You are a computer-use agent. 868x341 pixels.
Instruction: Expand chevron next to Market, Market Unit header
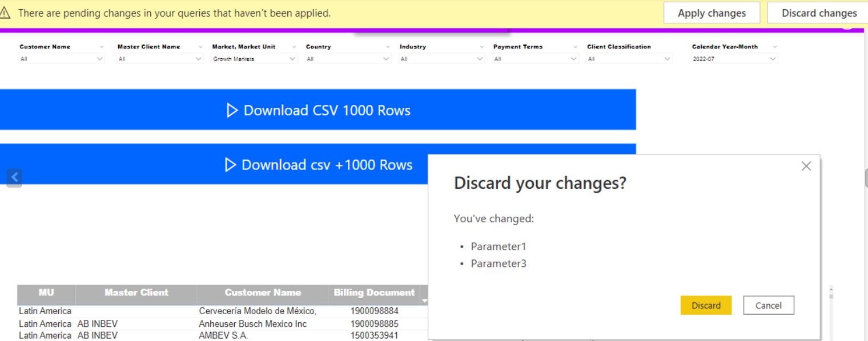pos(294,47)
